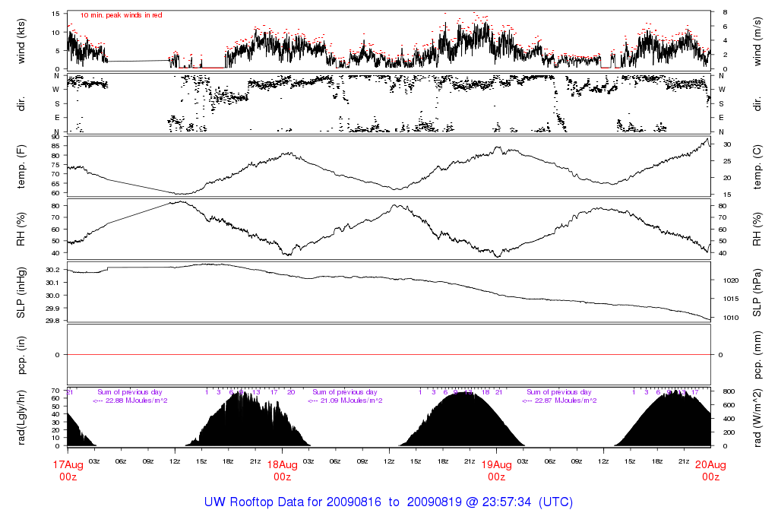Click the "wind (m/s)" axis label
The image size is (778, 532).
pyautogui.click(x=757, y=41)
